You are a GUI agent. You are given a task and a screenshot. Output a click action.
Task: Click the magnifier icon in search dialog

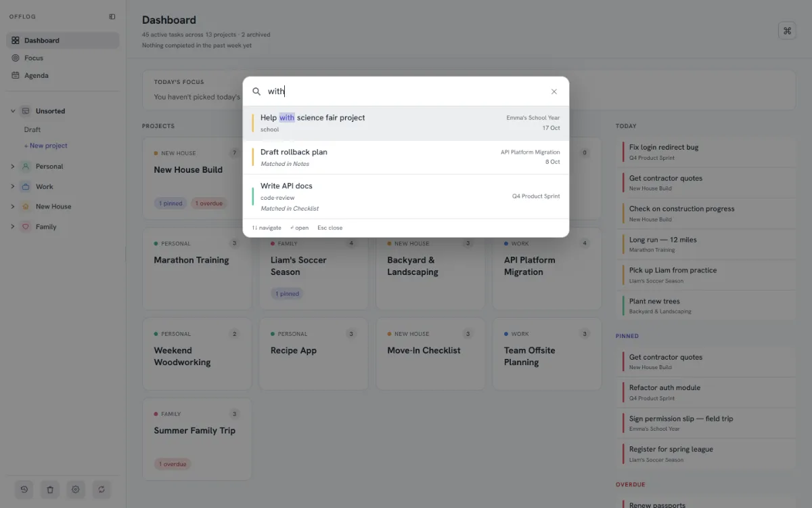tap(256, 91)
